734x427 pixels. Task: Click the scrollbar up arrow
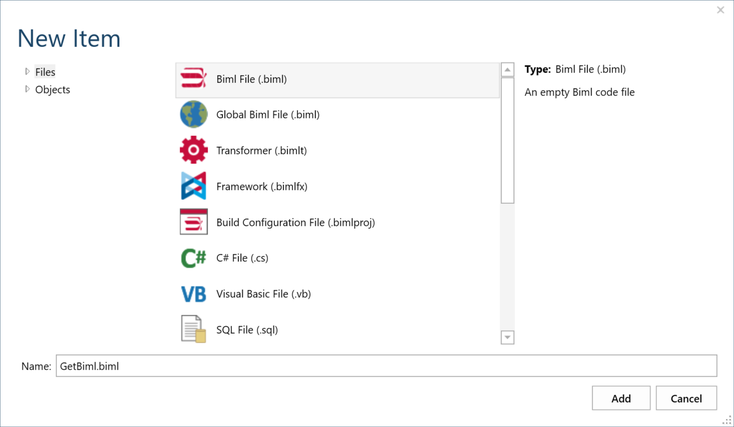(x=507, y=70)
